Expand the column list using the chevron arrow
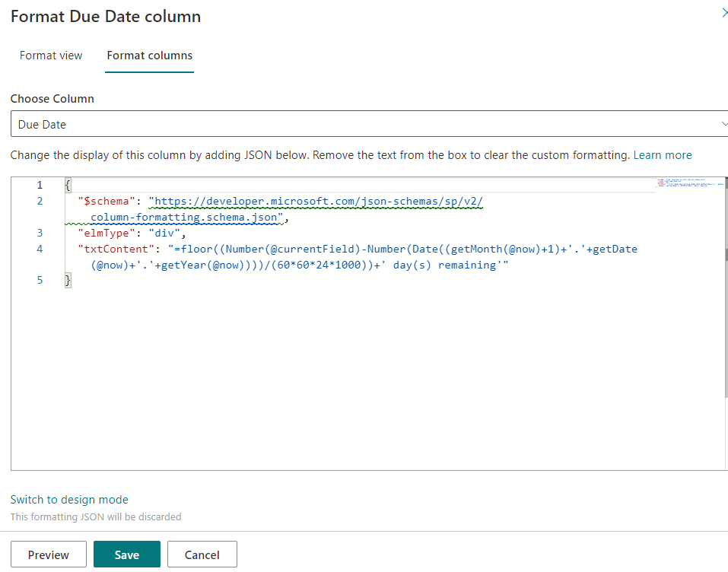This screenshot has width=728, height=572. [x=723, y=124]
